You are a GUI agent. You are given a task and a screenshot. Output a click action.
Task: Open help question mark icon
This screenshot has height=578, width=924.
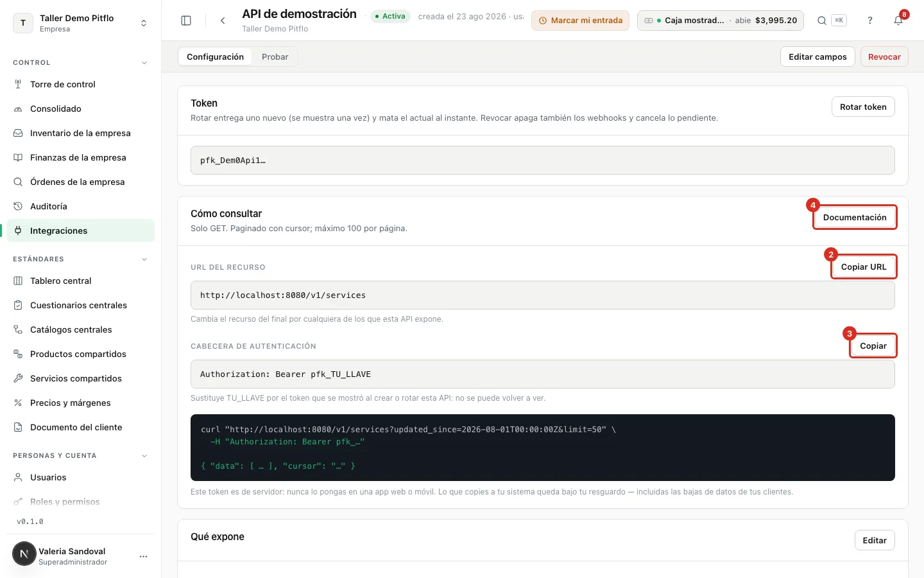click(870, 21)
